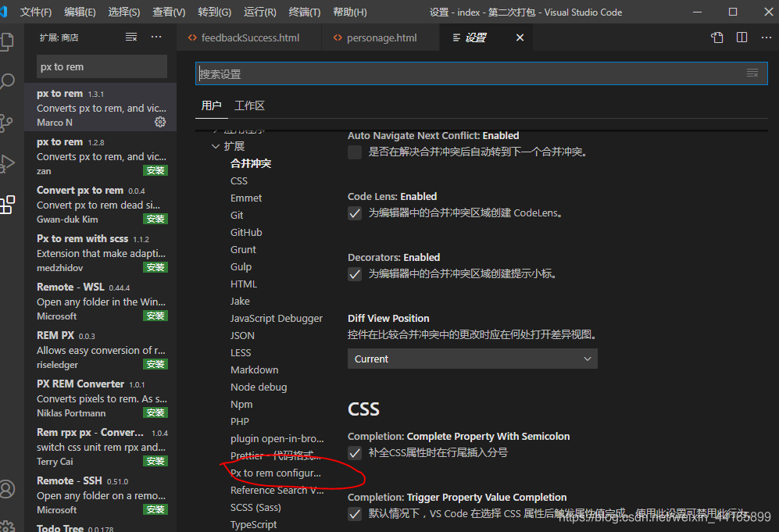Toggle Complete Property With Semicolon checkbox

pos(355,453)
